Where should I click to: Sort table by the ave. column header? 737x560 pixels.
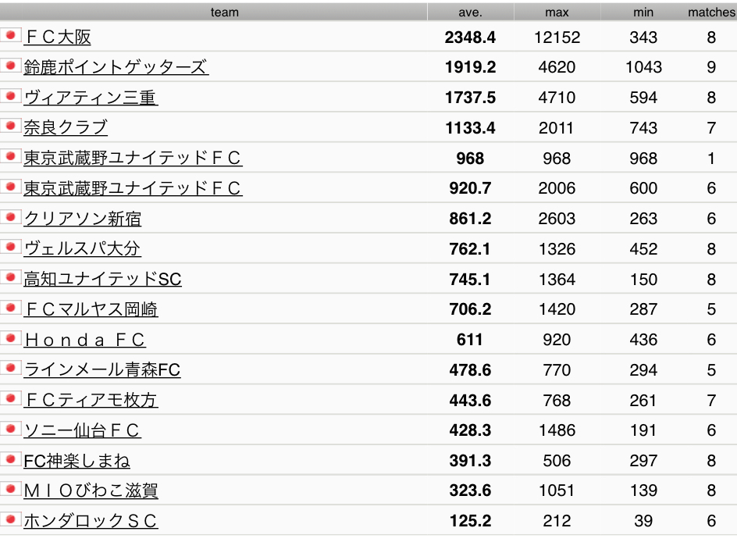pos(471,12)
